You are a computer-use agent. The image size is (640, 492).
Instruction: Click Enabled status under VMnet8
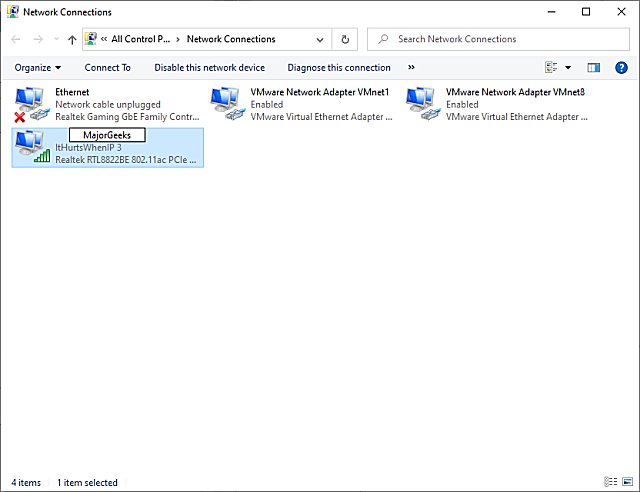tap(462, 105)
